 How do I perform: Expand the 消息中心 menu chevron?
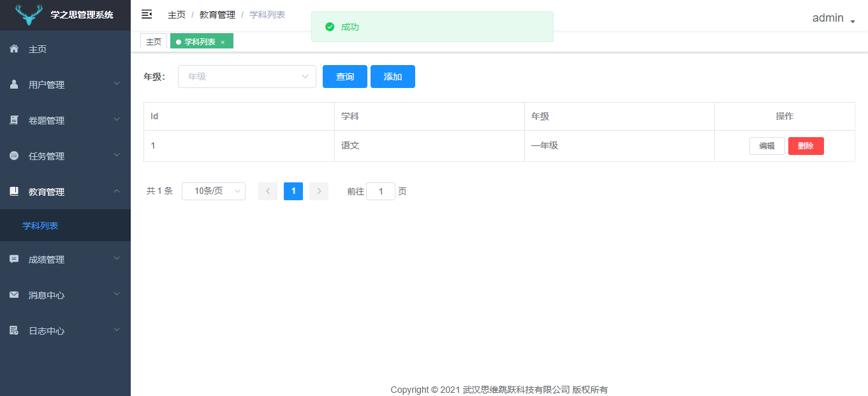click(117, 294)
